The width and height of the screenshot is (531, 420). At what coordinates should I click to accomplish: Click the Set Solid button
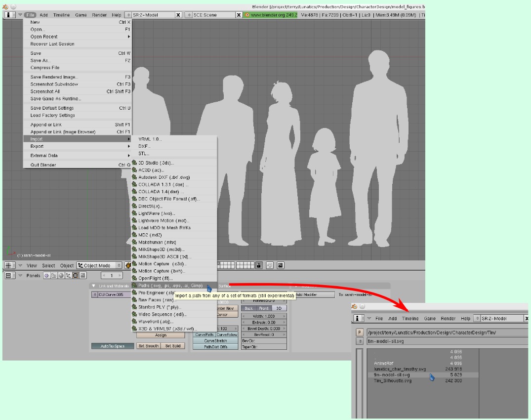point(173,346)
